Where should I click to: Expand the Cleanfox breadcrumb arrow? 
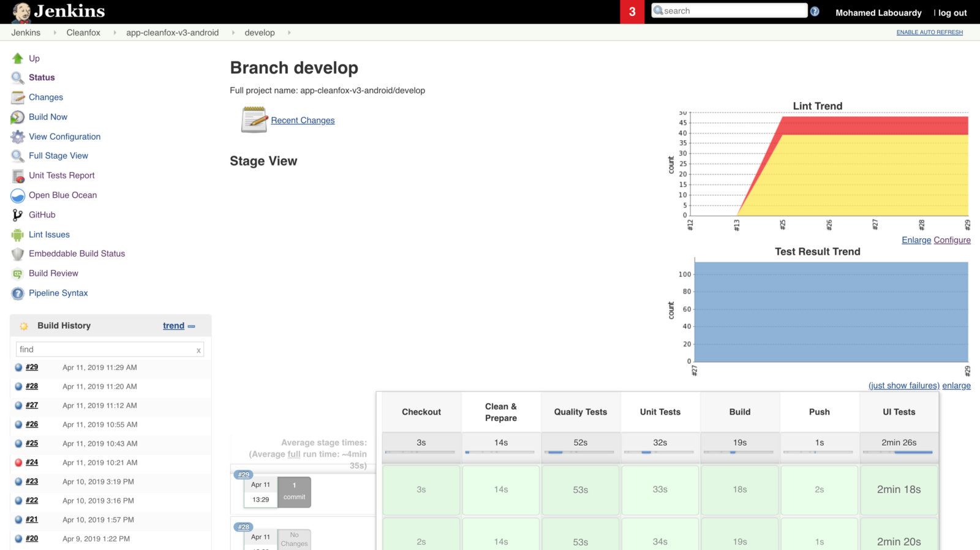(x=115, y=32)
